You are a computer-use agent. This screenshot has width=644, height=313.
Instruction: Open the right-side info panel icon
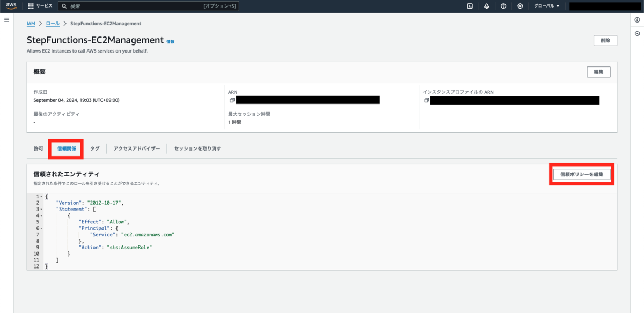(x=637, y=20)
